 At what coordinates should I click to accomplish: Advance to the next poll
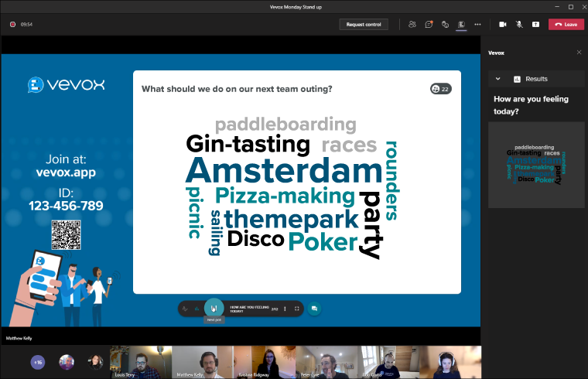point(214,307)
